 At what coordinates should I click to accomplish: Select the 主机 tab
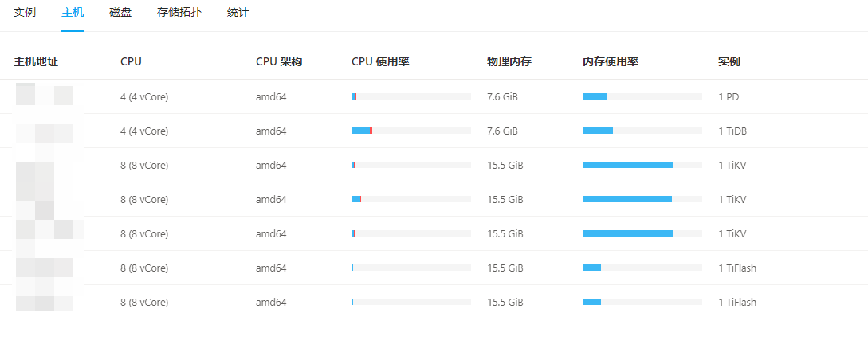tap(73, 13)
